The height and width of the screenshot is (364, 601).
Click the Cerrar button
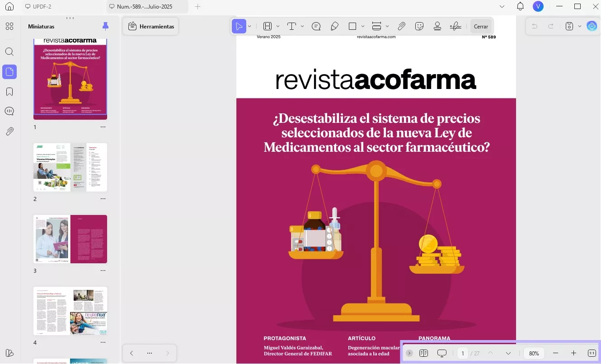pyautogui.click(x=481, y=27)
